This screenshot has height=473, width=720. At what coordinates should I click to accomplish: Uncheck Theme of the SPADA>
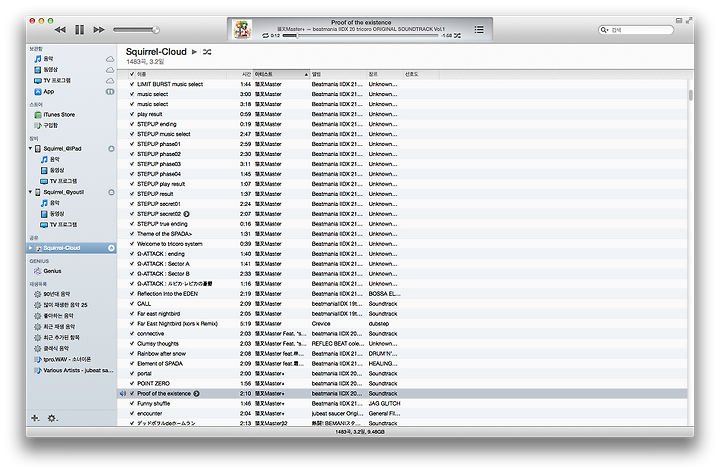coord(132,234)
